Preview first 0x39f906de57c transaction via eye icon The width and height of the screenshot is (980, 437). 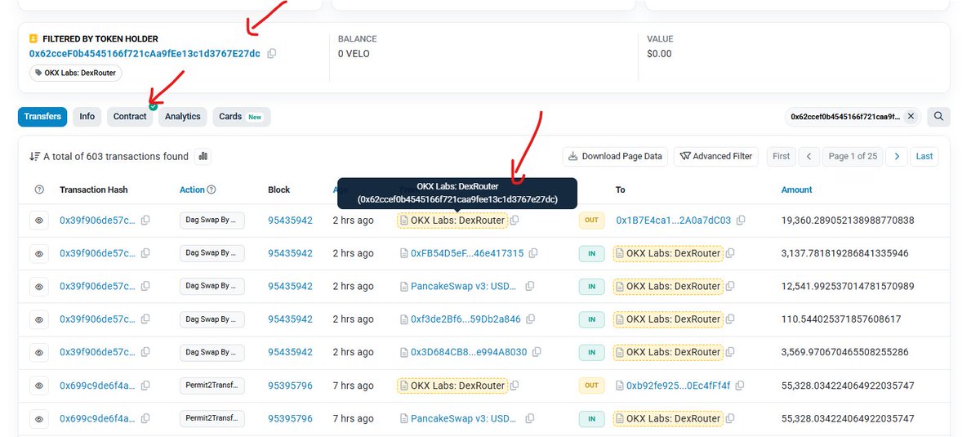point(39,221)
